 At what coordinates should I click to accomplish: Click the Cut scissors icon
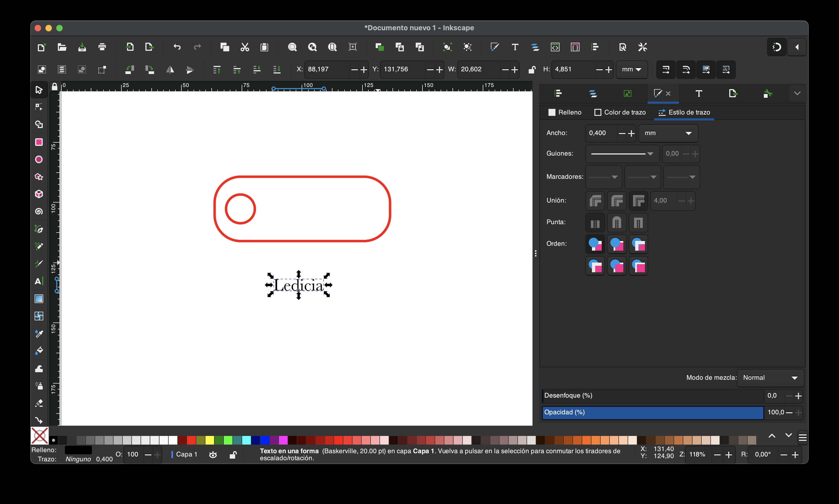coord(245,47)
